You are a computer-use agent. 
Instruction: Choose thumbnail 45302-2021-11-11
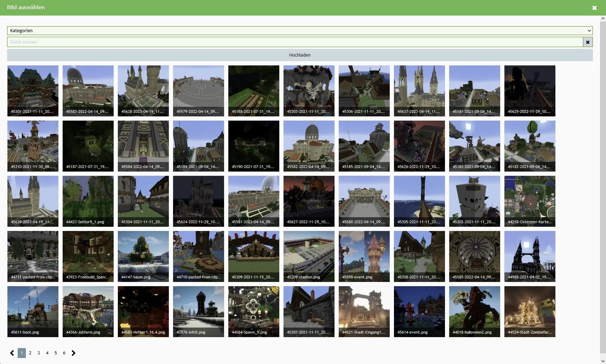coord(475,201)
